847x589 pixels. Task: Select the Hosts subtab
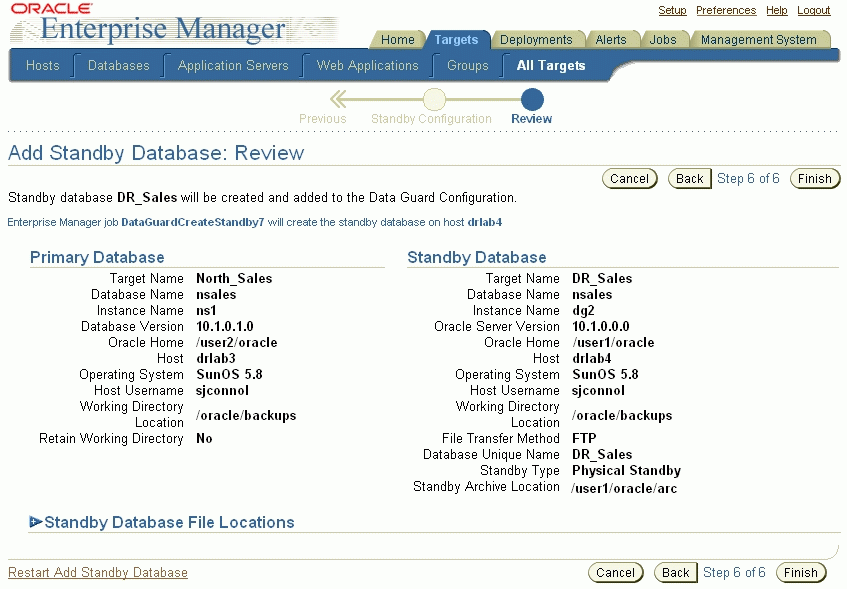point(43,66)
